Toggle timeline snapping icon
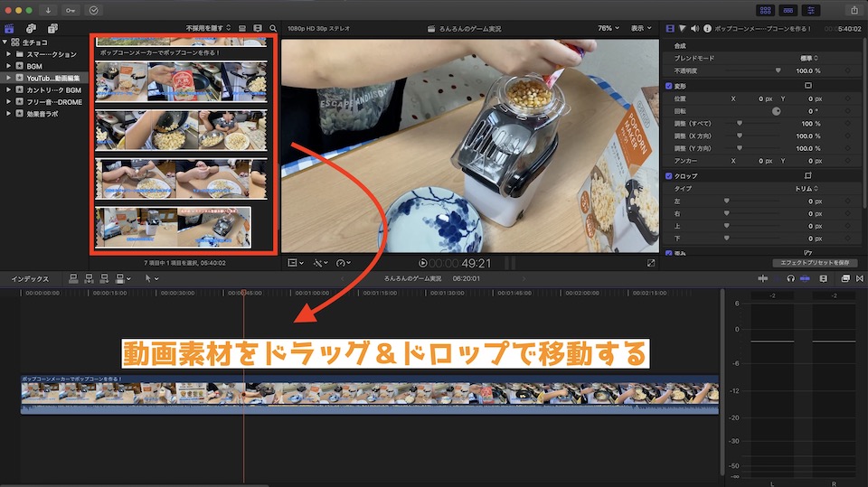The image size is (868, 487). pyautogui.click(x=805, y=279)
